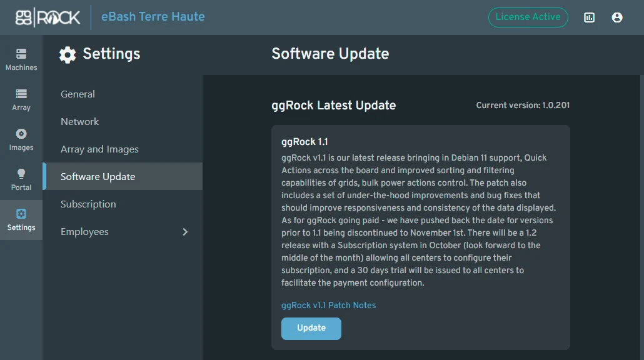
Task: Open ggRock v1.1 Patch Notes link
Action: pyautogui.click(x=329, y=306)
